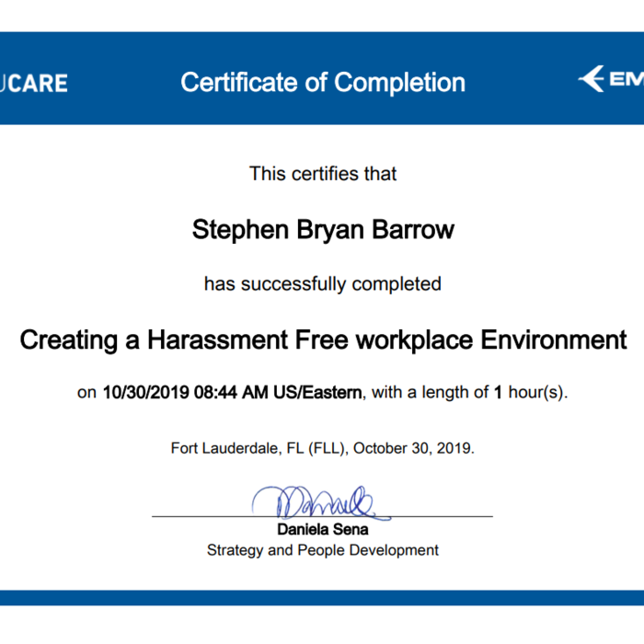Click the Embraer arrow logo icon
644x644 pixels.
click(x=592, y=78)
